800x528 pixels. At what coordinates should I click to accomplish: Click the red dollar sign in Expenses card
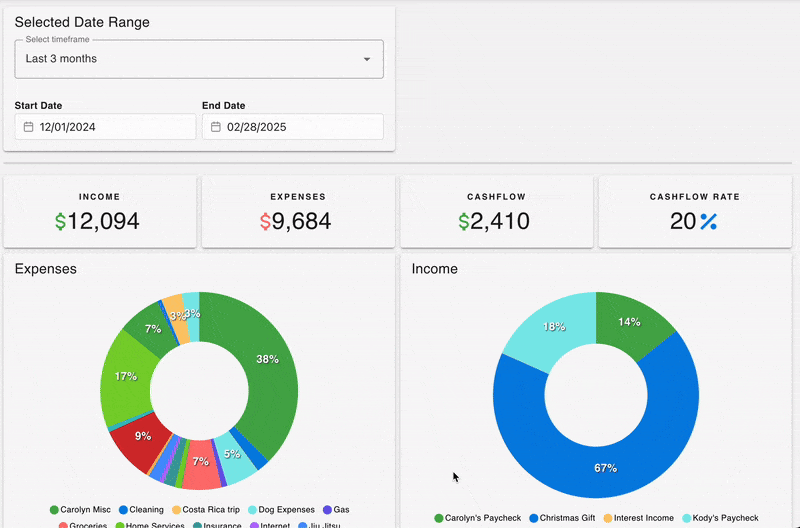[265, 221]
